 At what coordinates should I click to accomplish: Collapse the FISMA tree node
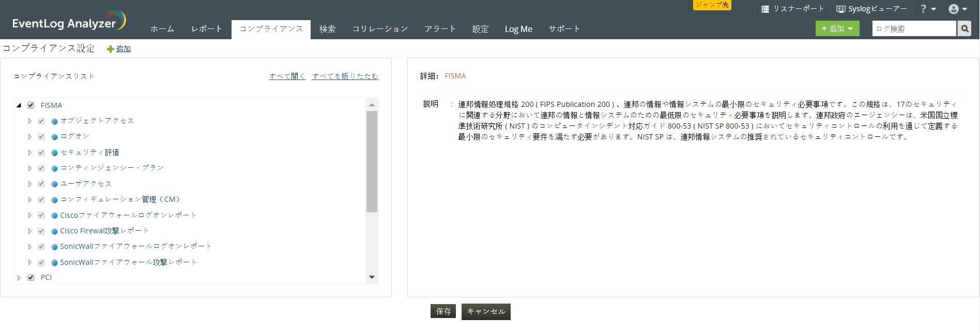click(x=19, y=105)
